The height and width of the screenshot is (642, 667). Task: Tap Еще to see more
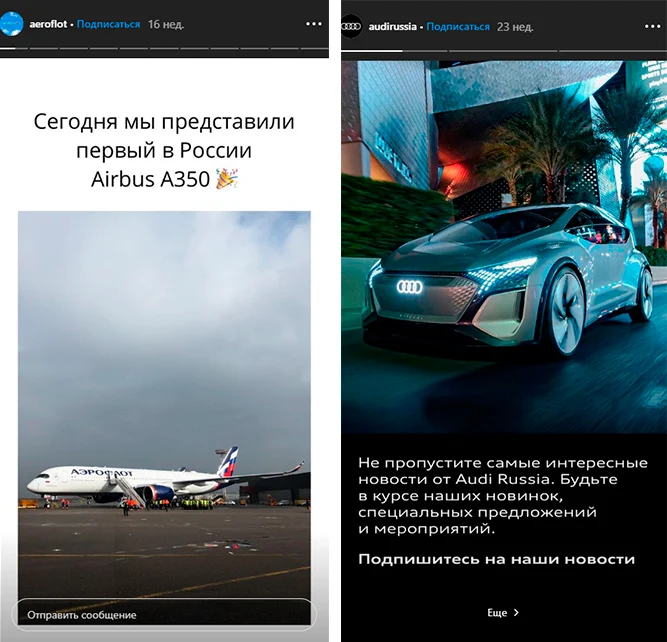click(497, 613)
